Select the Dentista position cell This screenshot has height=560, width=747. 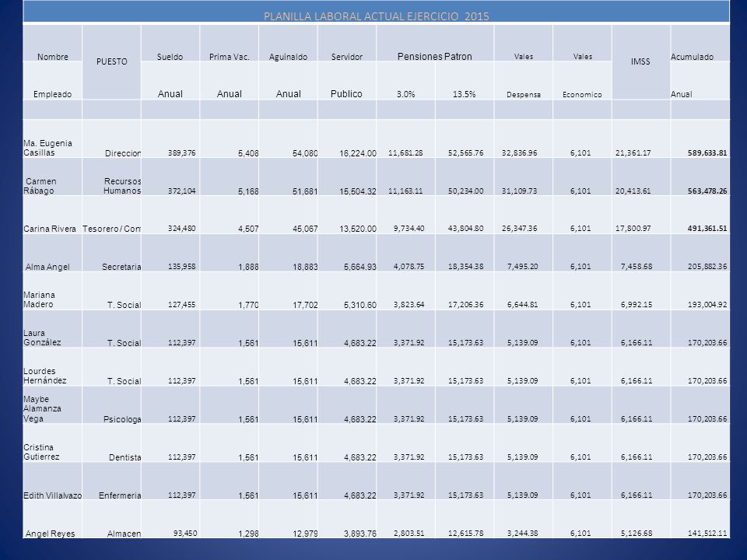click(124, 457)
